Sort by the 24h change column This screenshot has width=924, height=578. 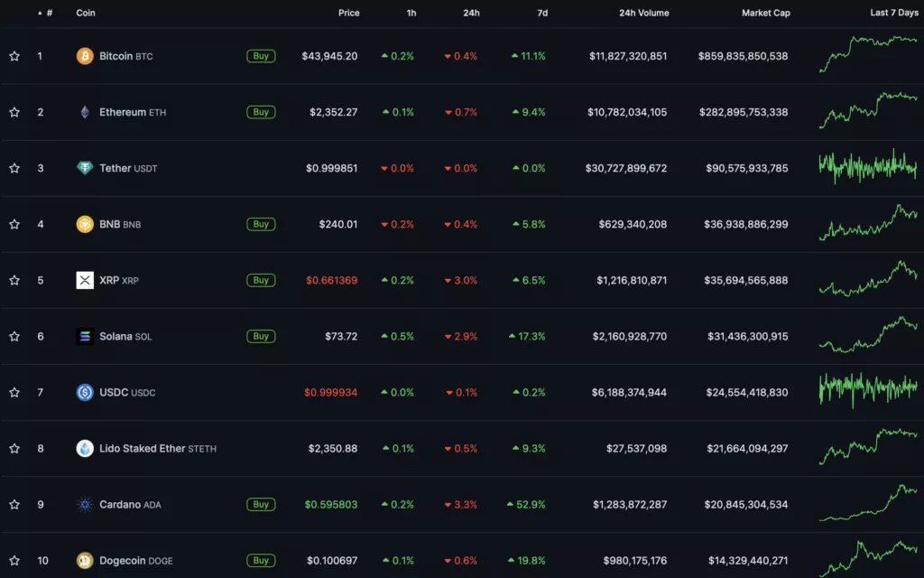(471, 13)
